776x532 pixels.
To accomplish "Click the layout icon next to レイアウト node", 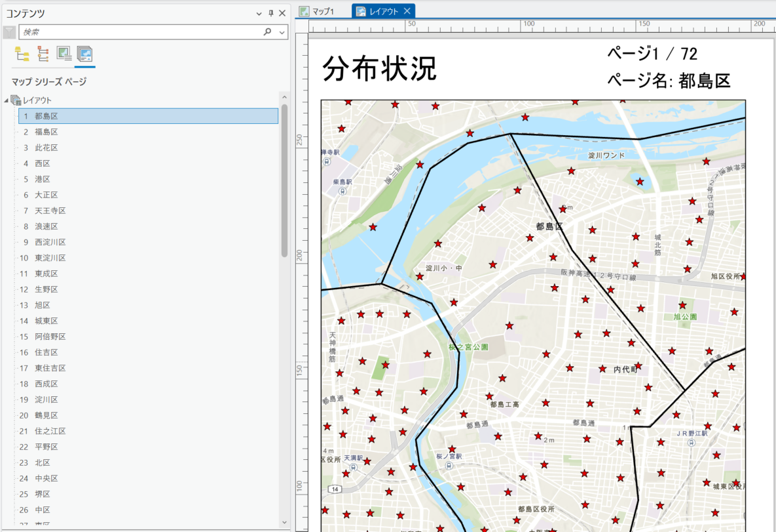I will coord(16,100).
